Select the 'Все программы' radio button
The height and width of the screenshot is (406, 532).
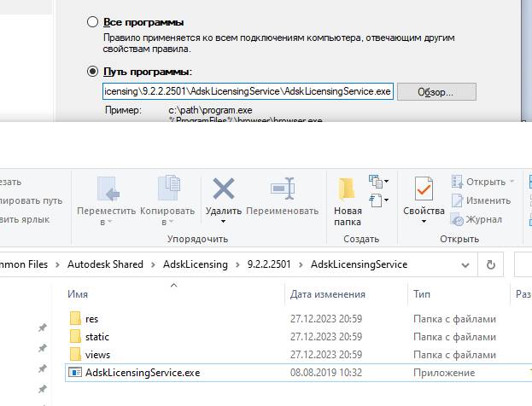coord(93,22)
